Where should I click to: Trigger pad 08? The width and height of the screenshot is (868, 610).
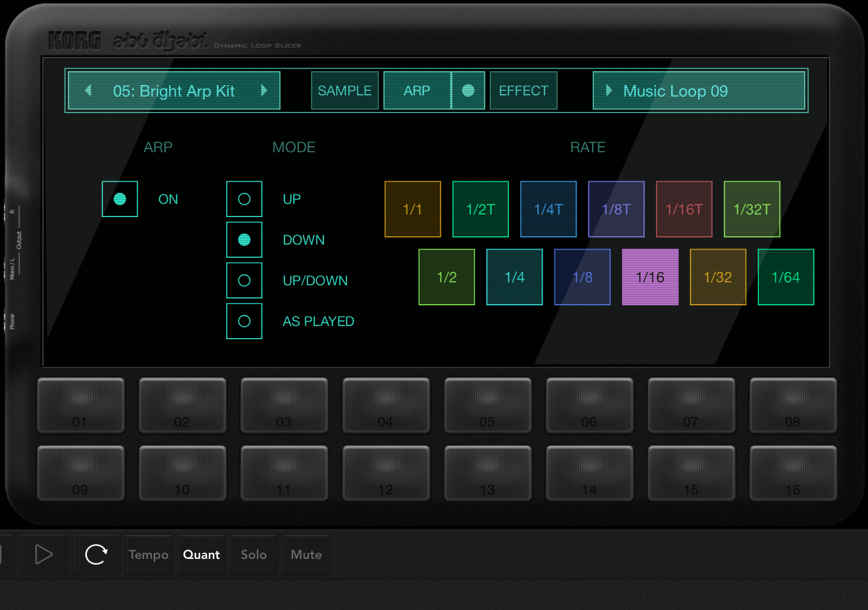(x=793, y=405)
